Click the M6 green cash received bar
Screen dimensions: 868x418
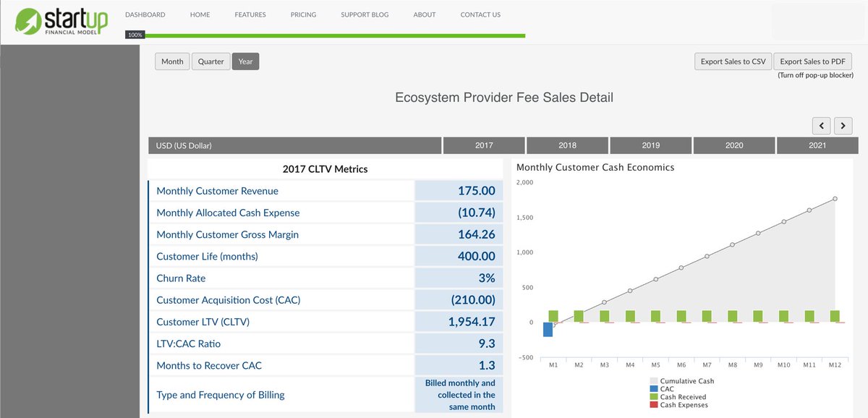(681, 316)
